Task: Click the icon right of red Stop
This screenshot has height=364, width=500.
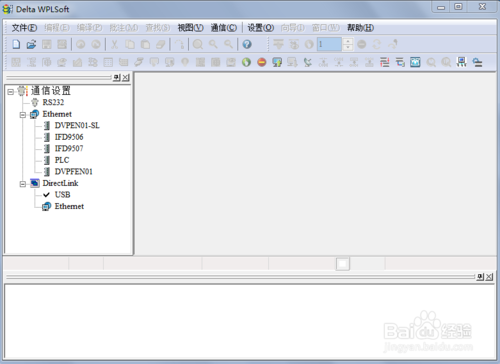Action: pyautogui.click(x=277, y=62)
